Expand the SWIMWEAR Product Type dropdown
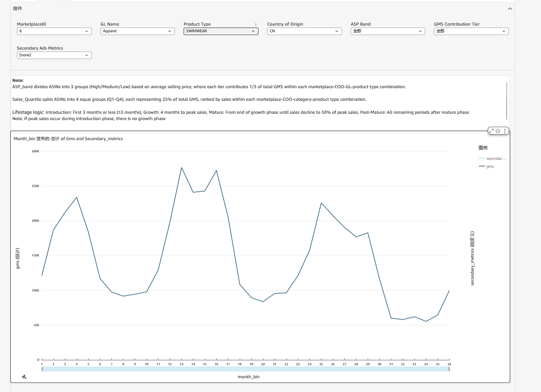The width and height of the screenshot is (541, 392). pos(221,31)
